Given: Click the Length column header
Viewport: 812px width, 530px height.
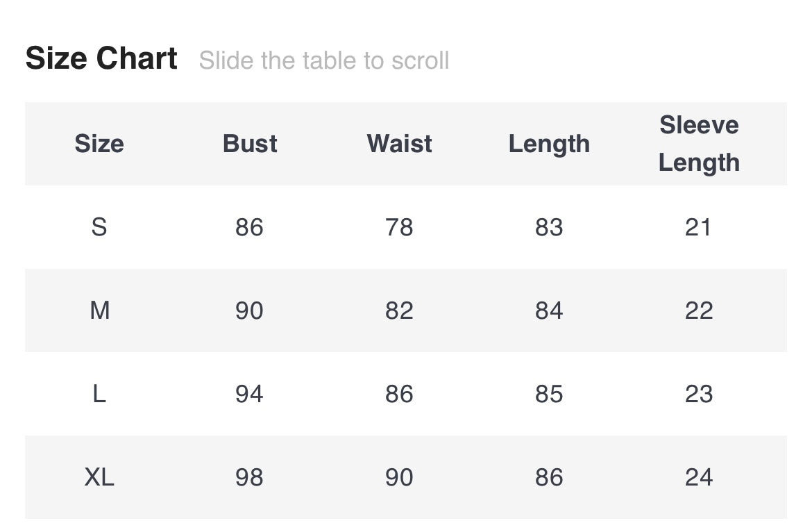Looking at the screenshot, I should coord(549,144).
